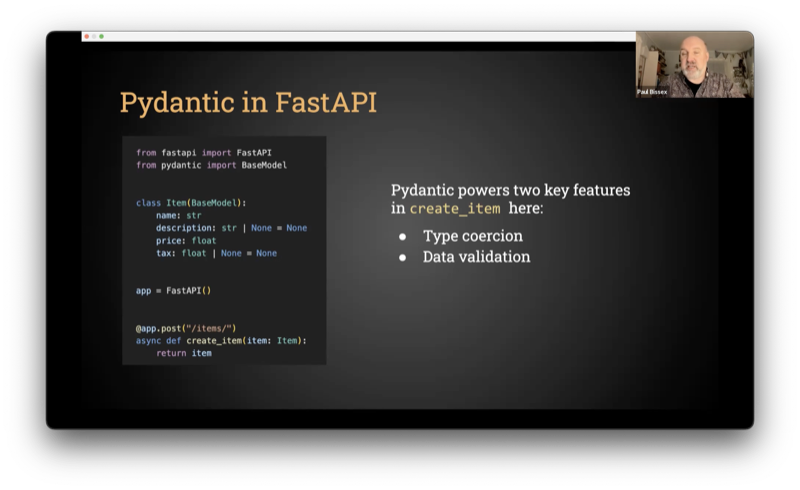Click the 'class Item(BaseModel):' code line
This screenshot has height=490, width=800.
pos(191,203)
